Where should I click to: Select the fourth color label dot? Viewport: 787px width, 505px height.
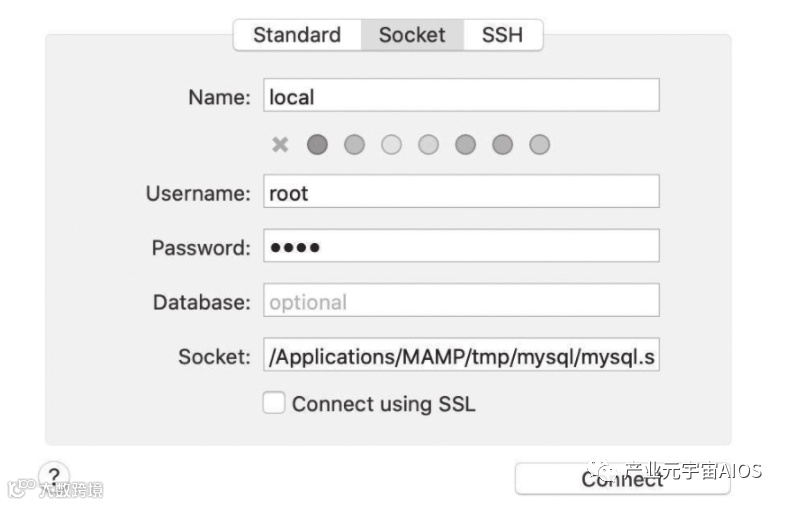click(428, 145)
